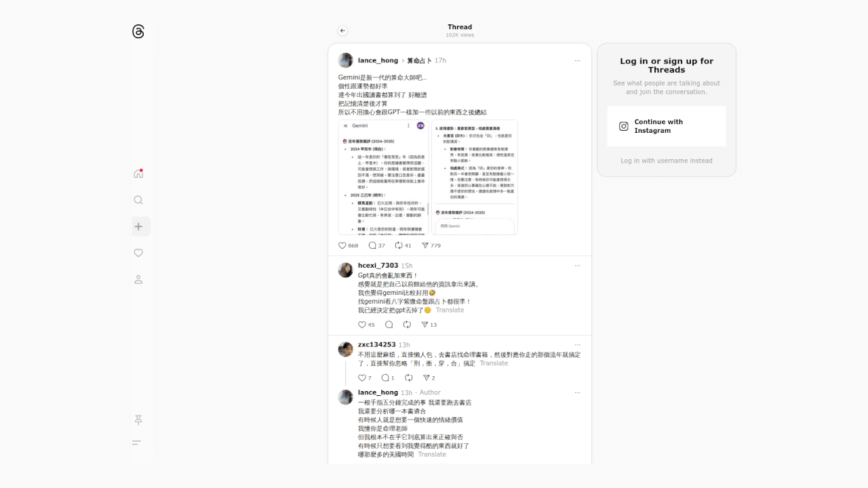868x488 pixels.
Task: Open hcexi_7303 username link
Action: (378, 265)
